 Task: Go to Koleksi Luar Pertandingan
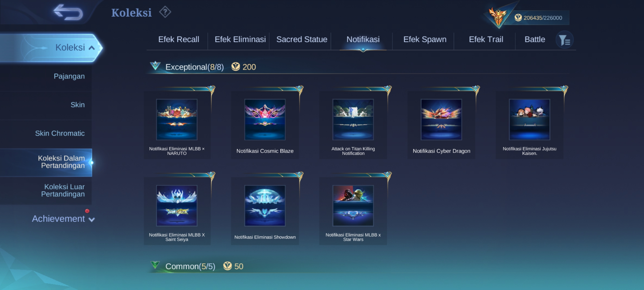63,190
